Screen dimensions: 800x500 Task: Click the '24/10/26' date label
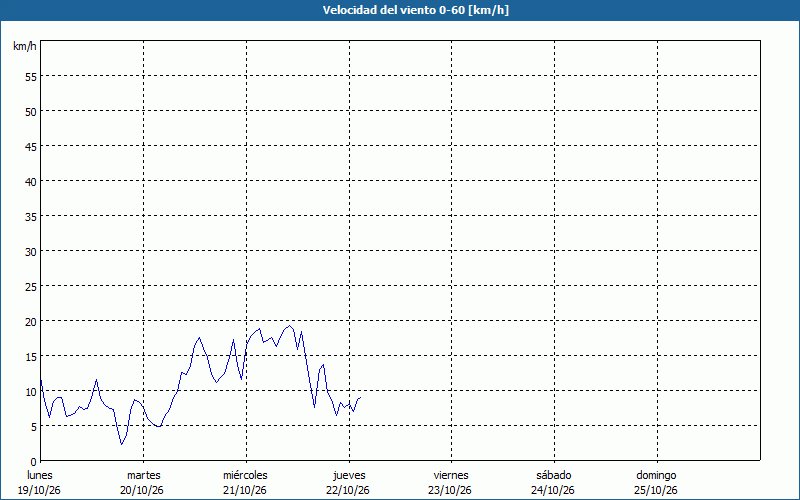(x=553, y=490)
